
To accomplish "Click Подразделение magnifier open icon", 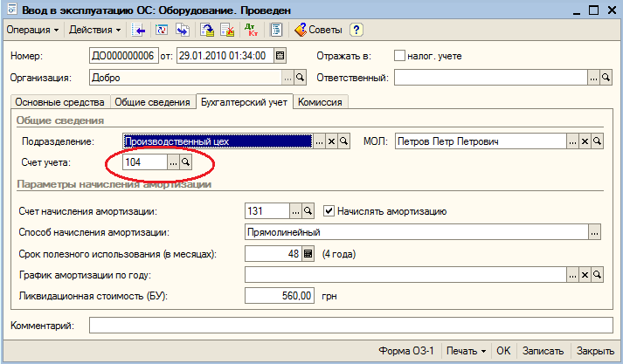I will point(343,141).
